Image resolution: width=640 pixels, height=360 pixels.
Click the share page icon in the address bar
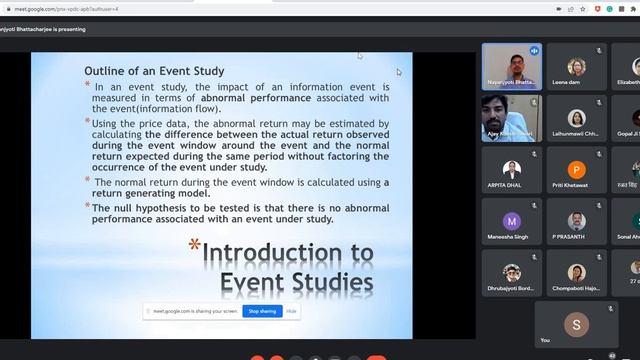[571, 9]
